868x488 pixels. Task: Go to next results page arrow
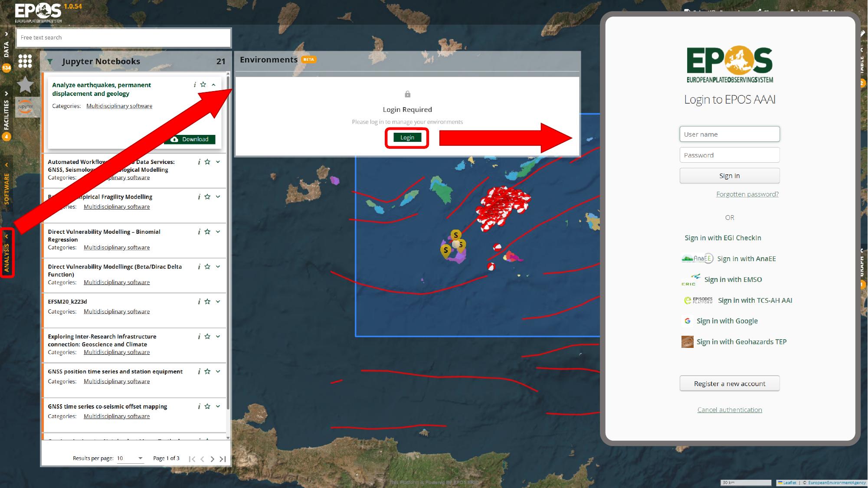(212, 459)
